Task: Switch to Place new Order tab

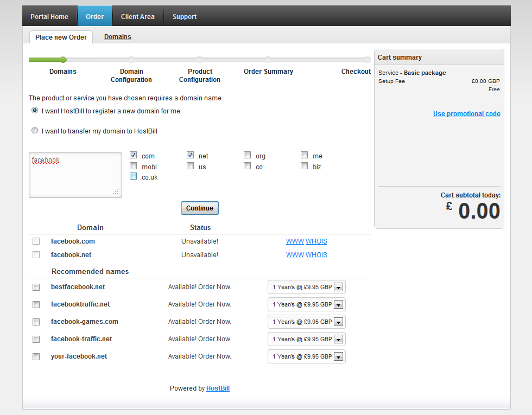Action: pyautogui.click(x=61, y=37)
